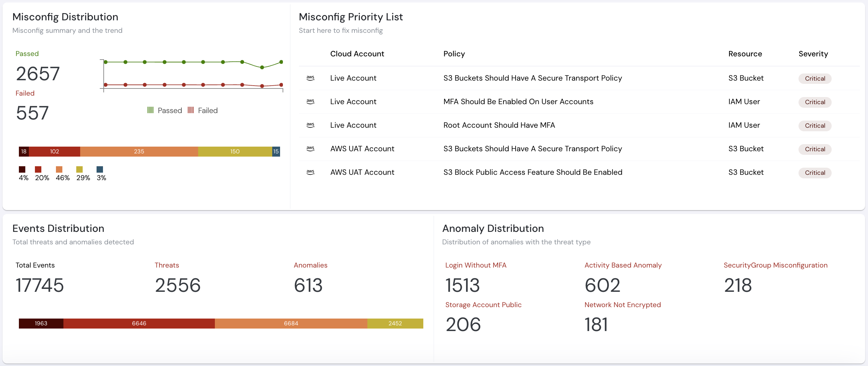
Task: Click the AWS icon for AWS UAT Account transport policy
Action: (310, 149)
